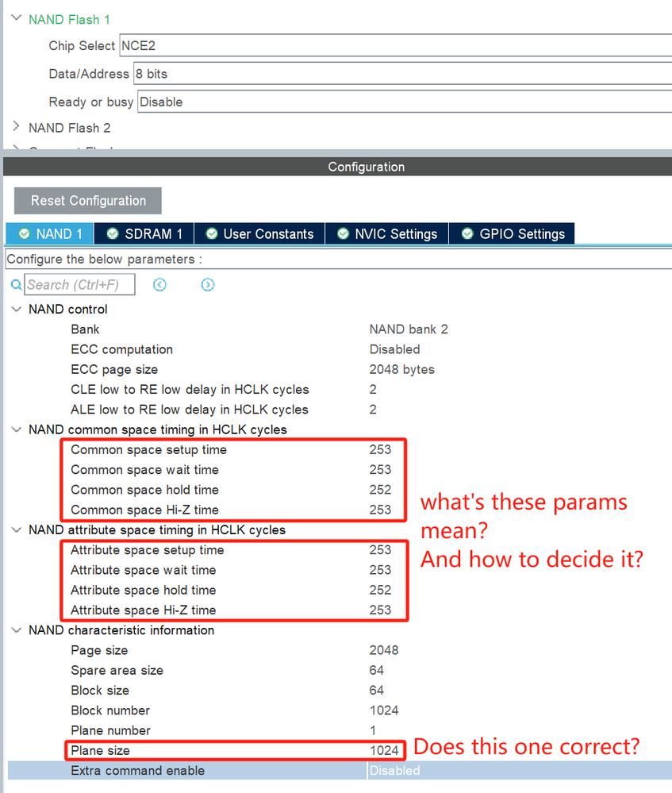Select CLE low to RE low delay value
This screenshot has height=793, width=672.
click(x=373, y=390)
